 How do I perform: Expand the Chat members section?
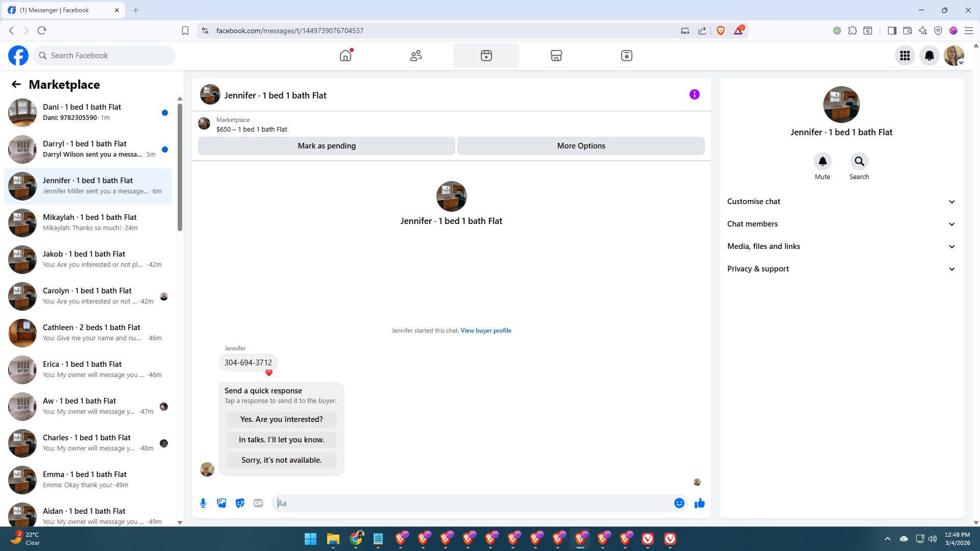coord(841,224)
